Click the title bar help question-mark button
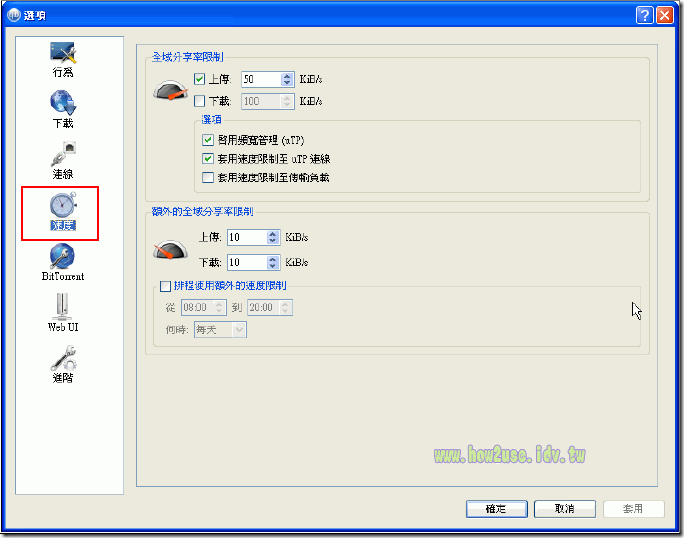Image resolution: width=684 pixels, height=538 pixels. [x=646, y=15]
